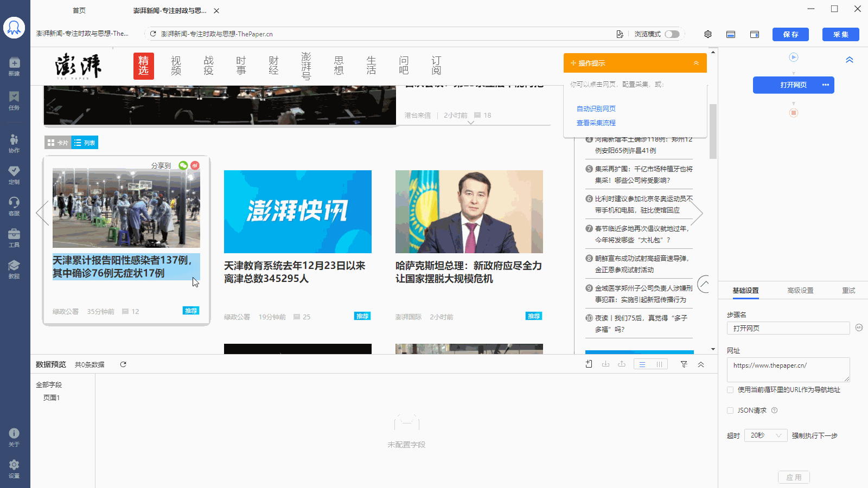Open the 基础设置 tab
Image resolution: width=868 pixels, height=488 pixels.
click(x=746, y=291)
